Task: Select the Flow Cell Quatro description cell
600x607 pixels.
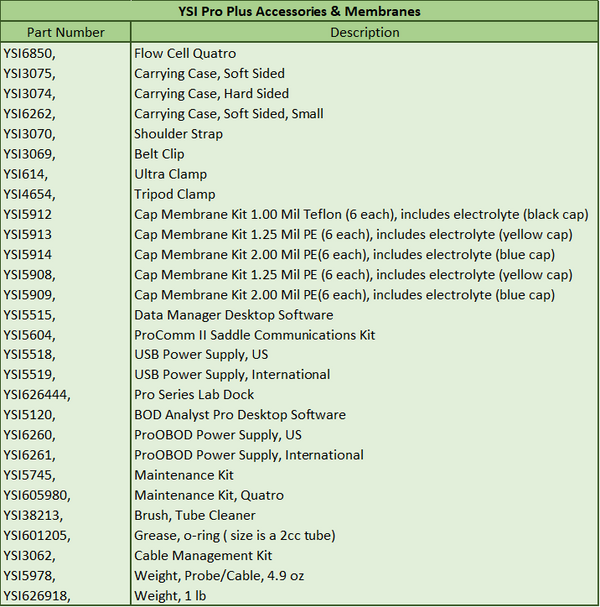Action: click(x=364, y=53)
